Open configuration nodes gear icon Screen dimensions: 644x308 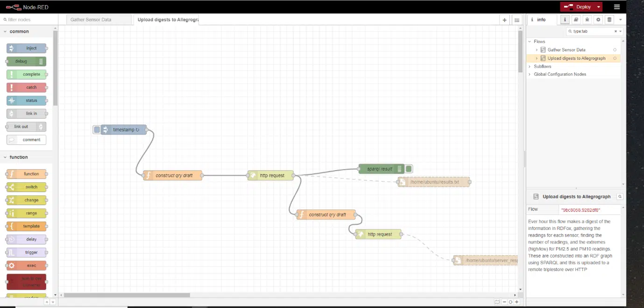598,20
